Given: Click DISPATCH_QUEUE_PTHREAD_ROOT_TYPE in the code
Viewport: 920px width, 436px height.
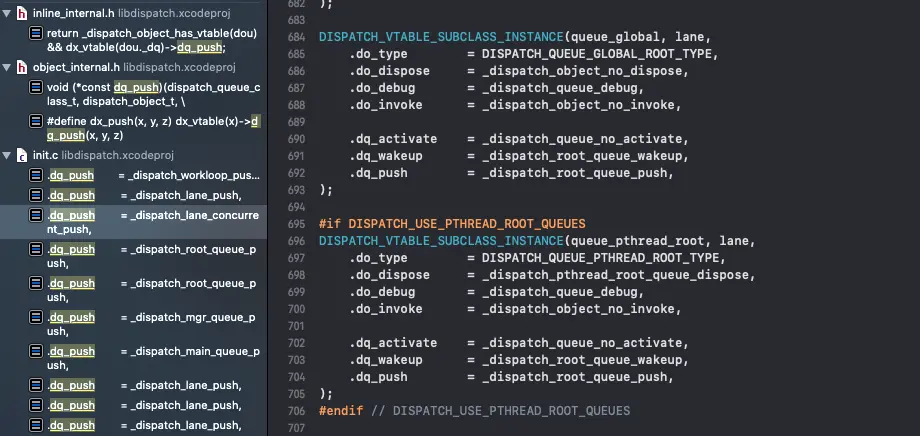Looking at the screenshot, I should coord(600,258).
